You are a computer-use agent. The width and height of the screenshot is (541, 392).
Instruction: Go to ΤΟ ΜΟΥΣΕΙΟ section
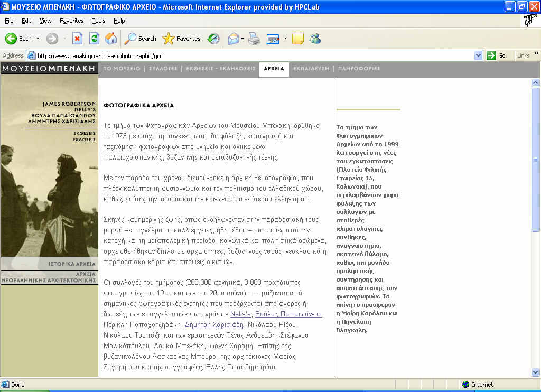pyautogui.click(x=122, y=69)
